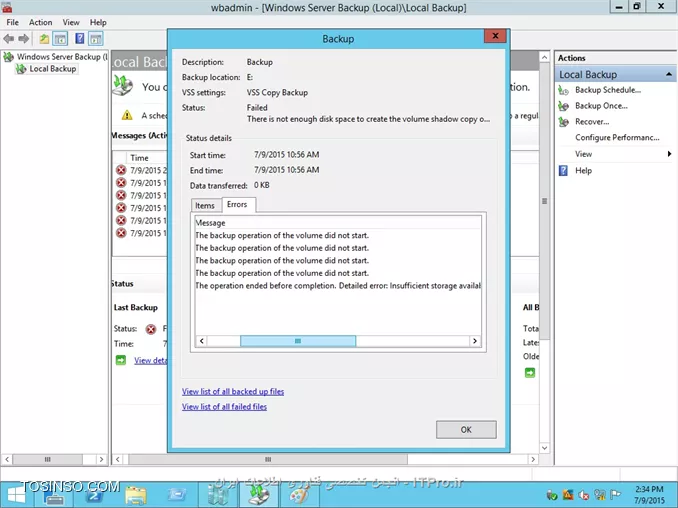Click the Help icon in Actions pane
Viewport: 678px width, 508px height.
(x=563, y=170)
